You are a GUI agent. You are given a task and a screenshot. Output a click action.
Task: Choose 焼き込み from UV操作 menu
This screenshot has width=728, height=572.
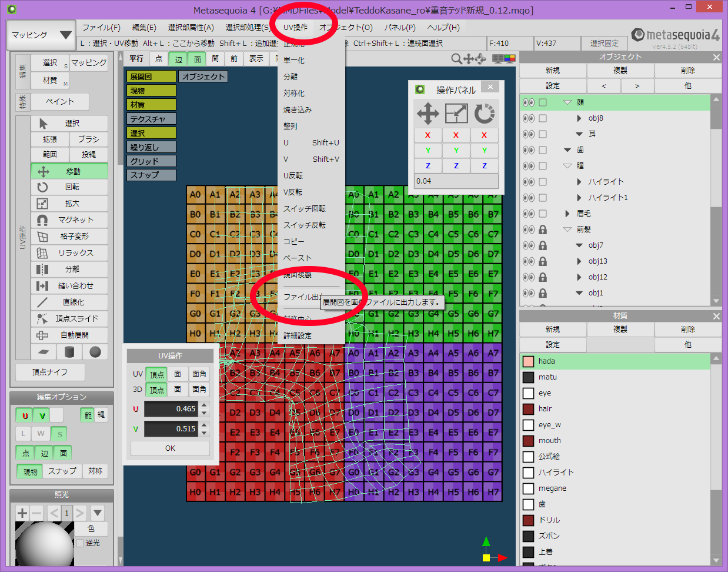click(x=298, y=110)
